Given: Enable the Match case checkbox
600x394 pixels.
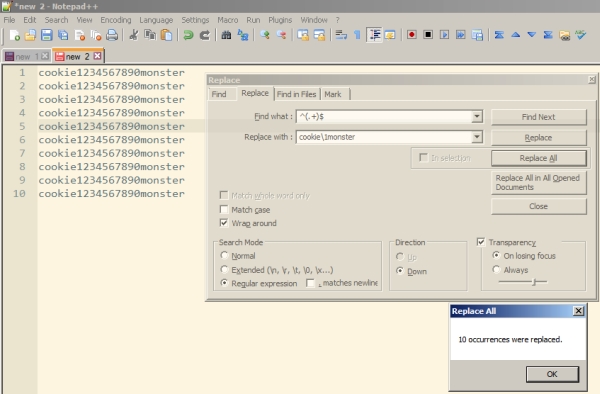Looking at the screenshot, I should [x=224, y=209].
